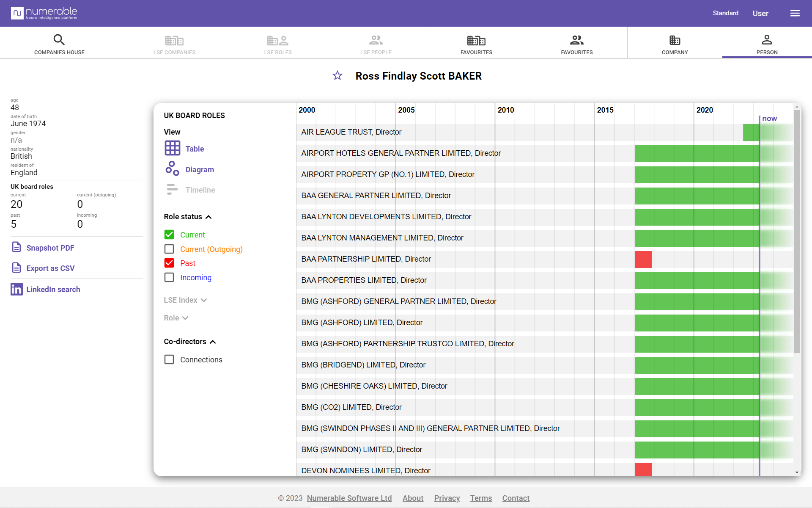Image resolution: width=812 pixels, height=508 pixels.
Task: Tick the Connections checkbox
Action: [x=169, y=359]
